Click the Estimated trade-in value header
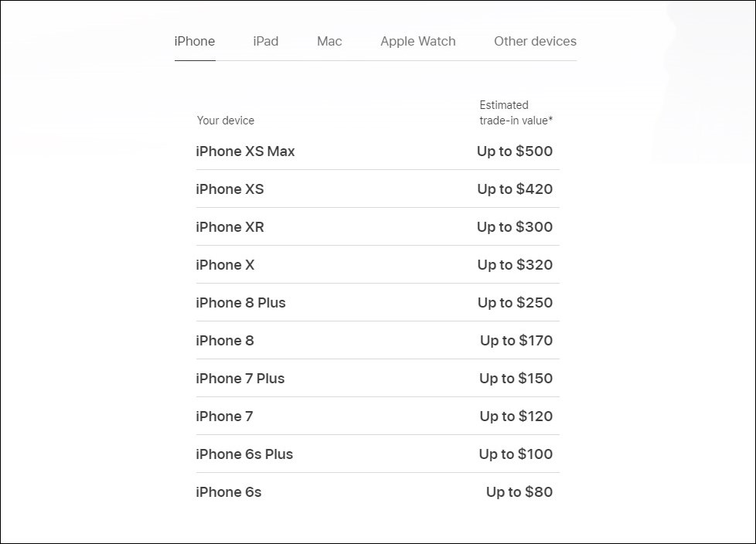Screen dimensions: 756x544 (516, 113)
